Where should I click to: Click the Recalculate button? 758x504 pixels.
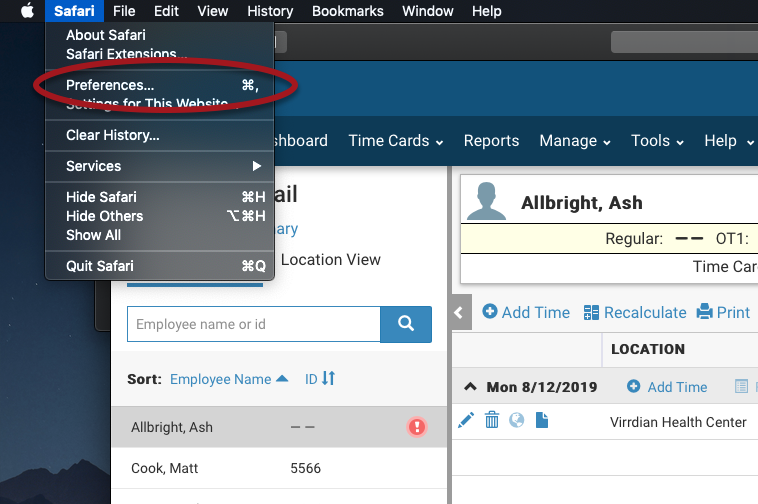click(x=635, y=313)
